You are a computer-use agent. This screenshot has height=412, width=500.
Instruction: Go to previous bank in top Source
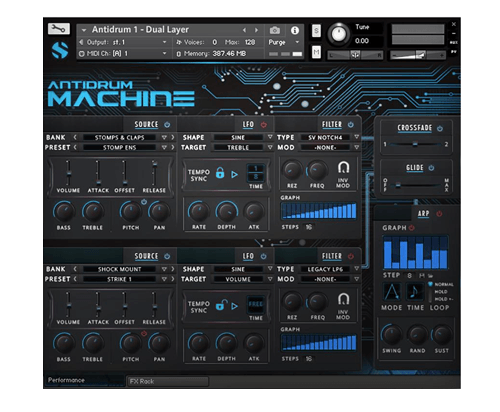click(x=75, y=137)
